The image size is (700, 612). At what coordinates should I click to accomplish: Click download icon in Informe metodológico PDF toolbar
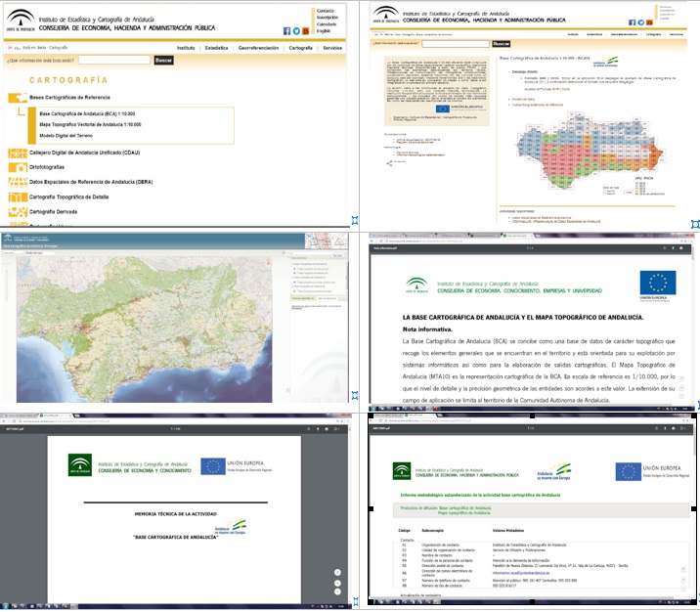[666, 428]
